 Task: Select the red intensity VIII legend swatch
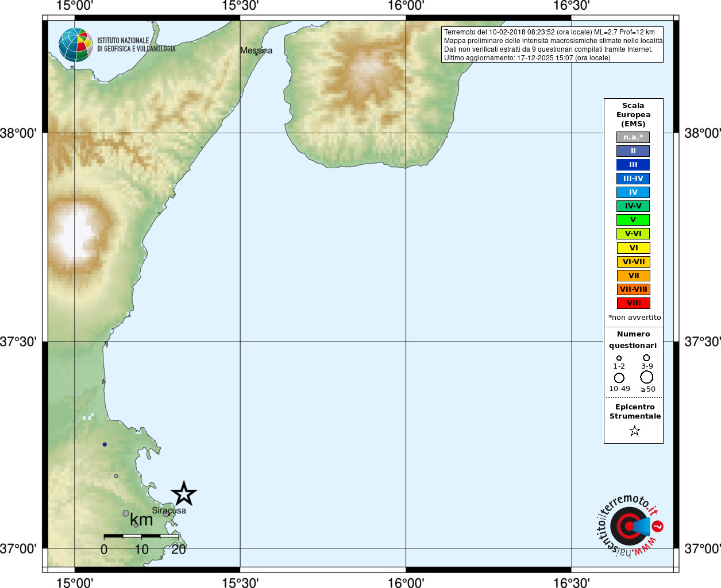pos(633,303)
